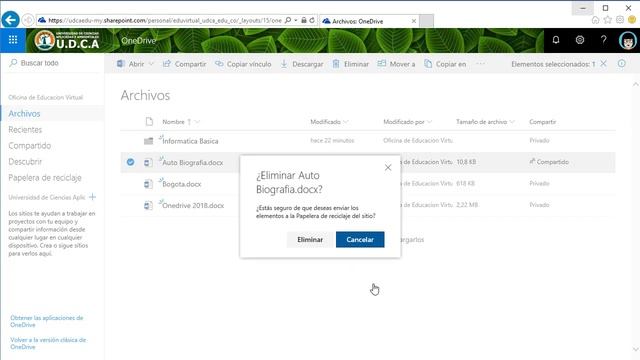Go back with browser back arrow
Image resolution: width=640 pixels, height=360 pixels.
click(11, 20)
